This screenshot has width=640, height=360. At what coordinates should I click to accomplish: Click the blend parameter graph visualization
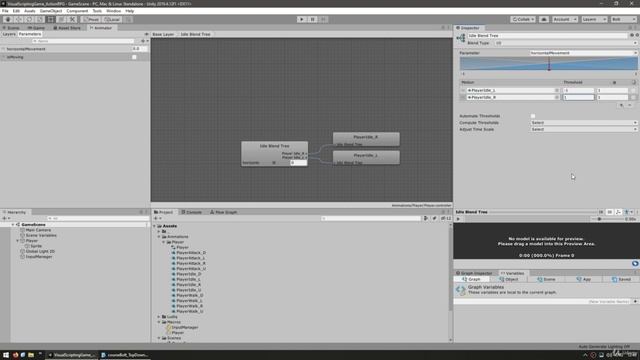pyautogui.click(x=549, y=64)
